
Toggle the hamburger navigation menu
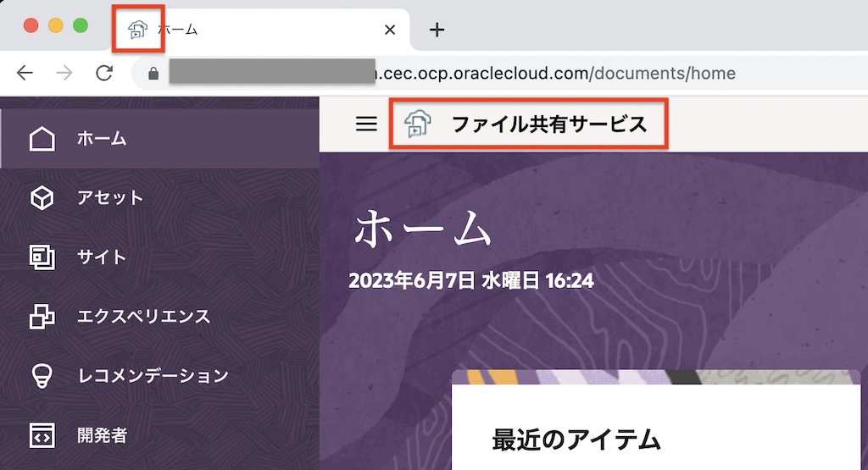(366, 124)
